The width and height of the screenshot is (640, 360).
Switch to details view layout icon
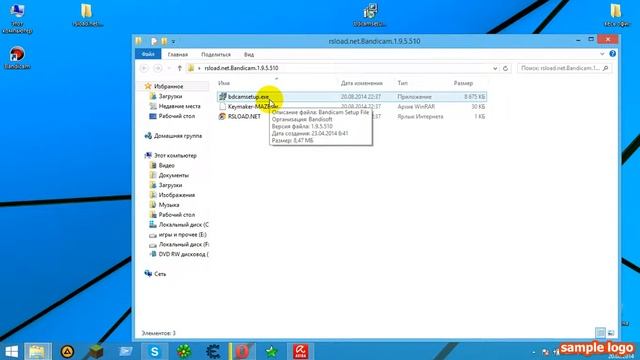pos(600,333)
